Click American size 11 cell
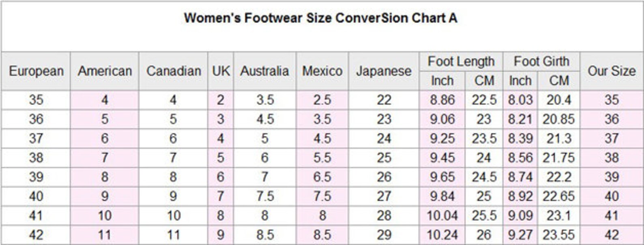The height and width of the screenshot is (245, 644). [x=105, y=235]
